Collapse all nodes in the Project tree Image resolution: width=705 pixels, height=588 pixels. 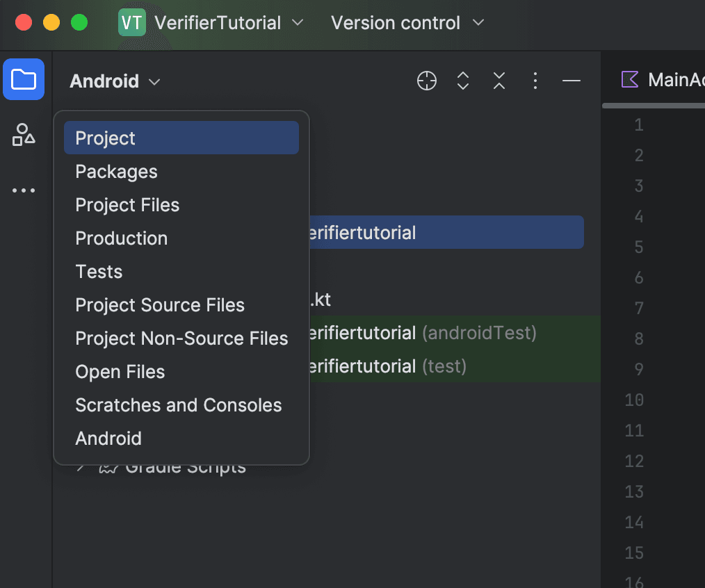pos(499,81)
